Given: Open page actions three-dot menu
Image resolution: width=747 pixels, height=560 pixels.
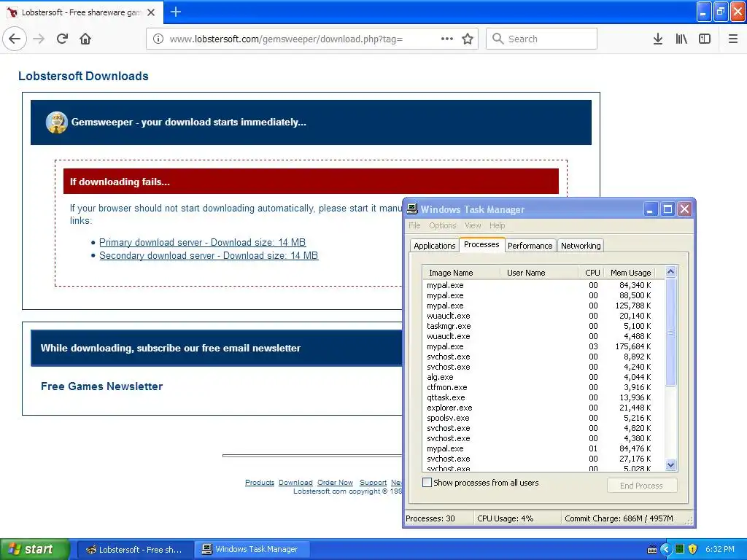Looking at the screenshot, I should 447,39.
